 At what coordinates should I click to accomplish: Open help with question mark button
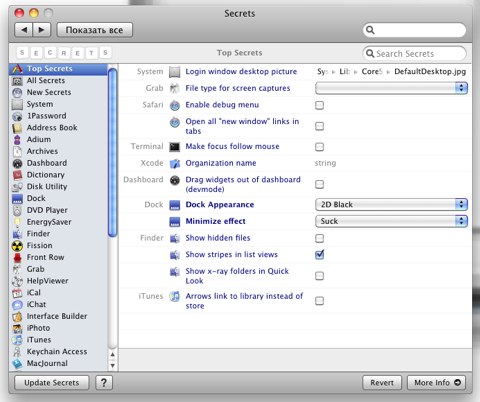[x=104, y=383]
